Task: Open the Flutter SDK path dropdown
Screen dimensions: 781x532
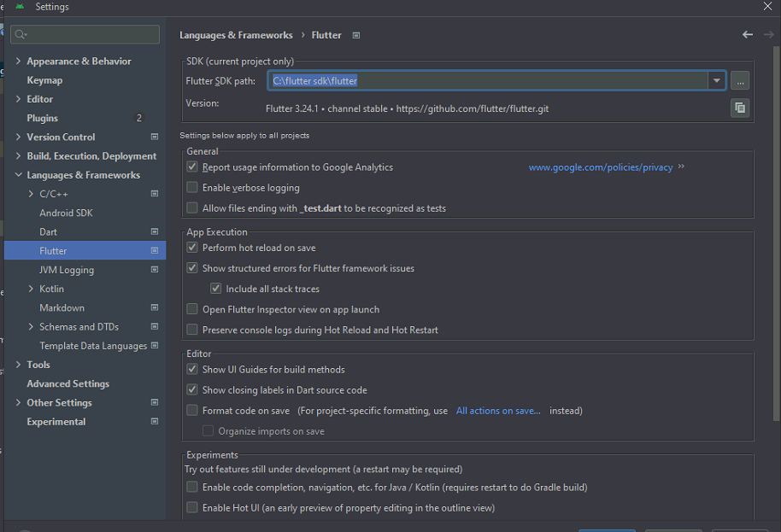Action: [x=716, y=81]
